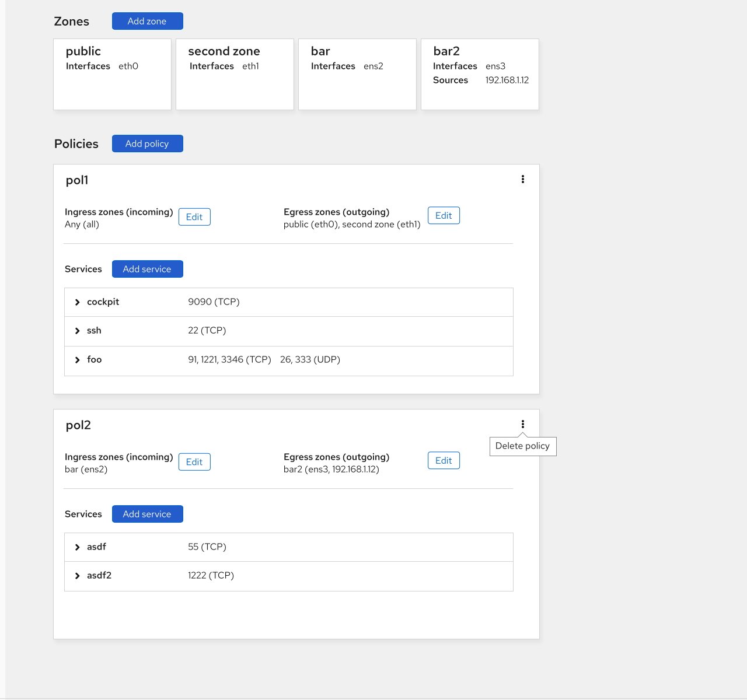Screen dimensions: 747x700
Task: Click the Add policy button
Action: click(147, 143)
